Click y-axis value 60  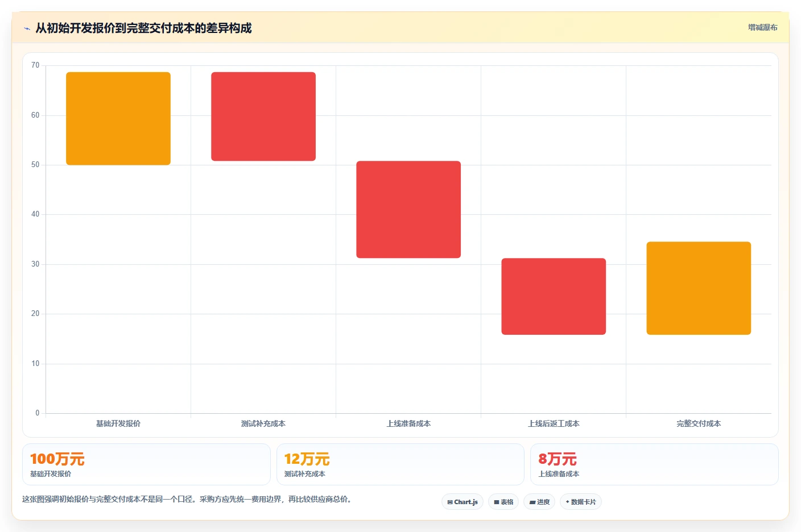(x=35, y=115)
